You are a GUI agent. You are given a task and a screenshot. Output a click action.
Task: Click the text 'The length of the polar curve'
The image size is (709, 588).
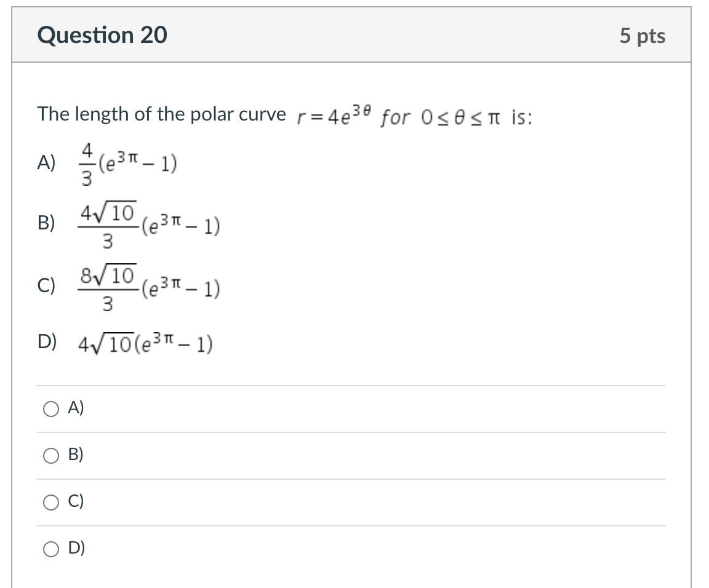[161, 114]
